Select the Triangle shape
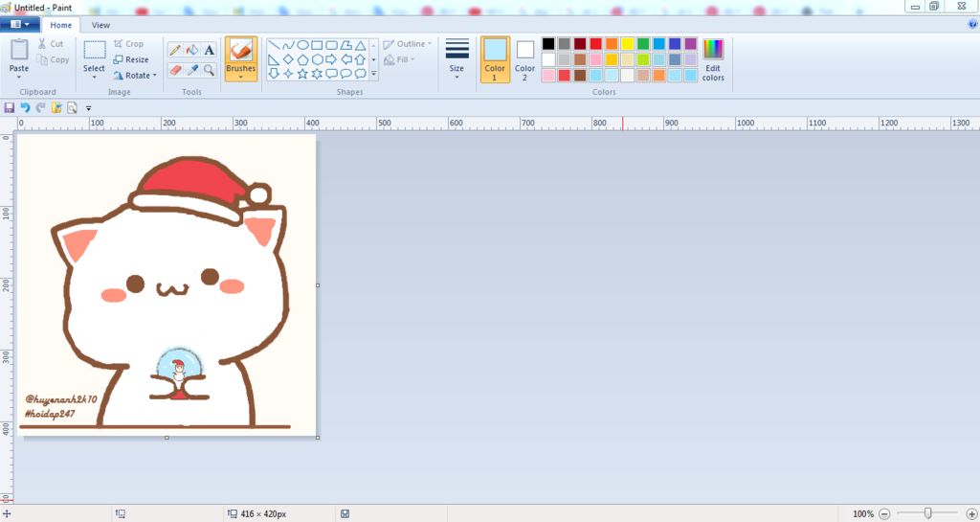Viewport: 980px width, 522px height. (x=360, y=45)
